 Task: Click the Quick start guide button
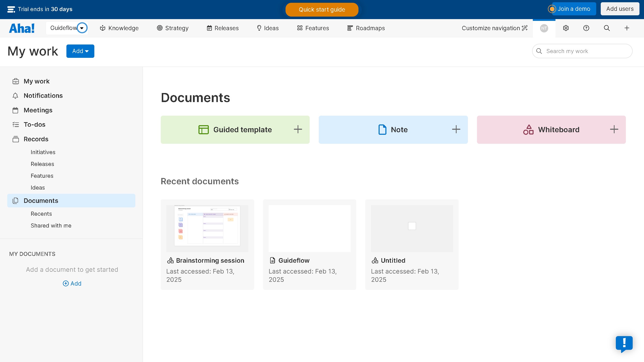pos(322,10)
